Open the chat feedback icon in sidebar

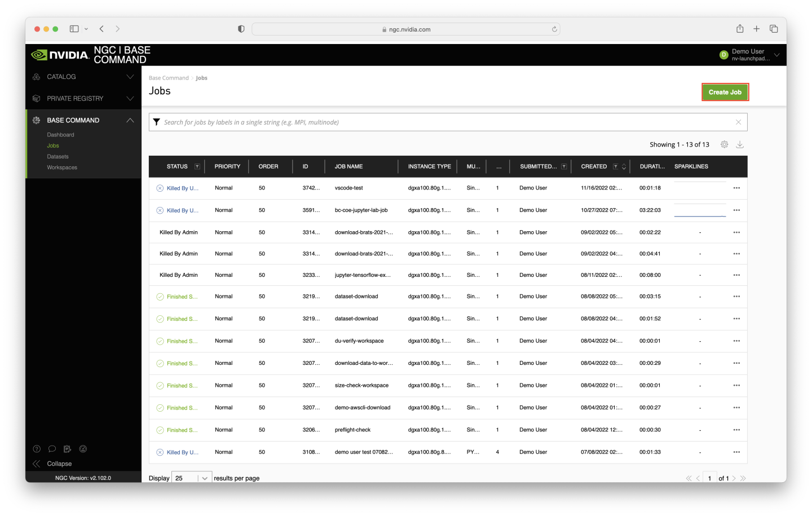pyautogui.click(x=52, y=449)
